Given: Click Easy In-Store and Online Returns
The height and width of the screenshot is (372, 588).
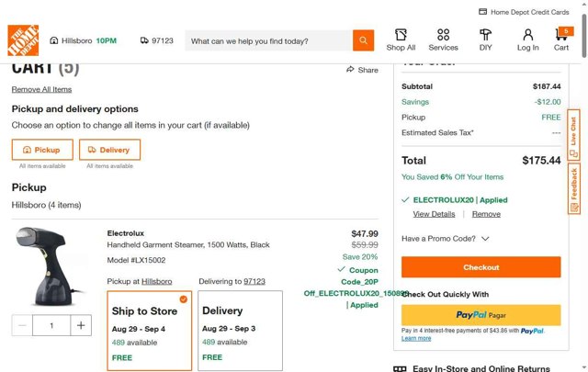Looking at the screenshot, I should click(x=481, y=368).
